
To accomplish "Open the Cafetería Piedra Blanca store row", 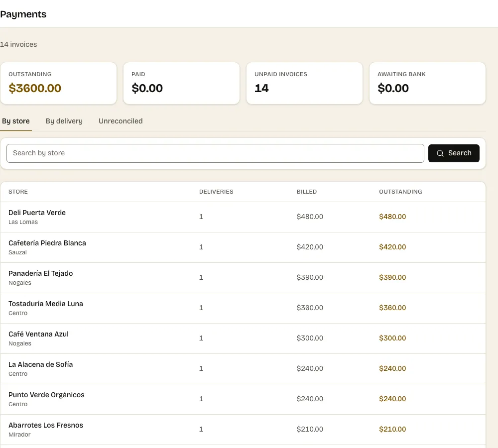I will [x=243, y=247].
